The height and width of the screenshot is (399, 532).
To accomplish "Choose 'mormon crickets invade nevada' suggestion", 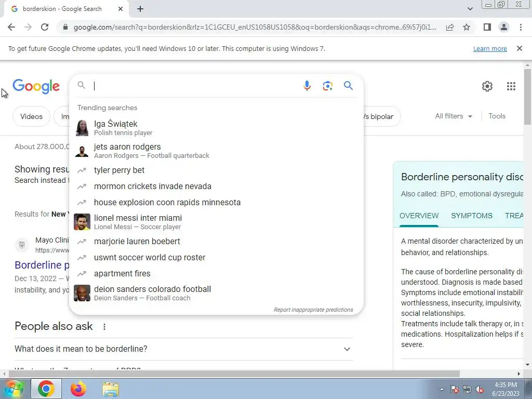I will tap(216, 187).
